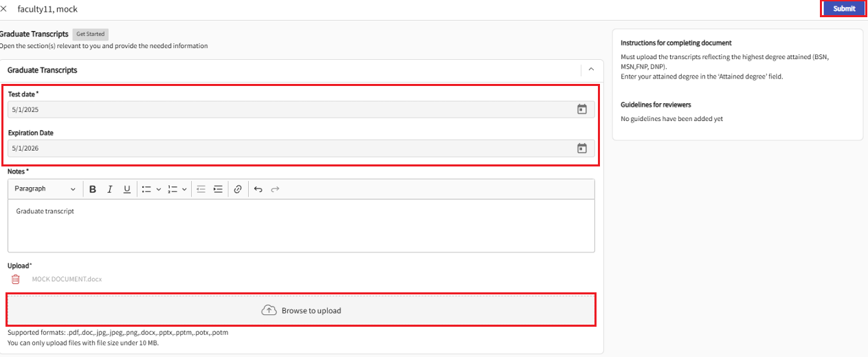Increase indent in Notes editor
The height and width of the screenshot is (357, 868).
coord(218,189)
